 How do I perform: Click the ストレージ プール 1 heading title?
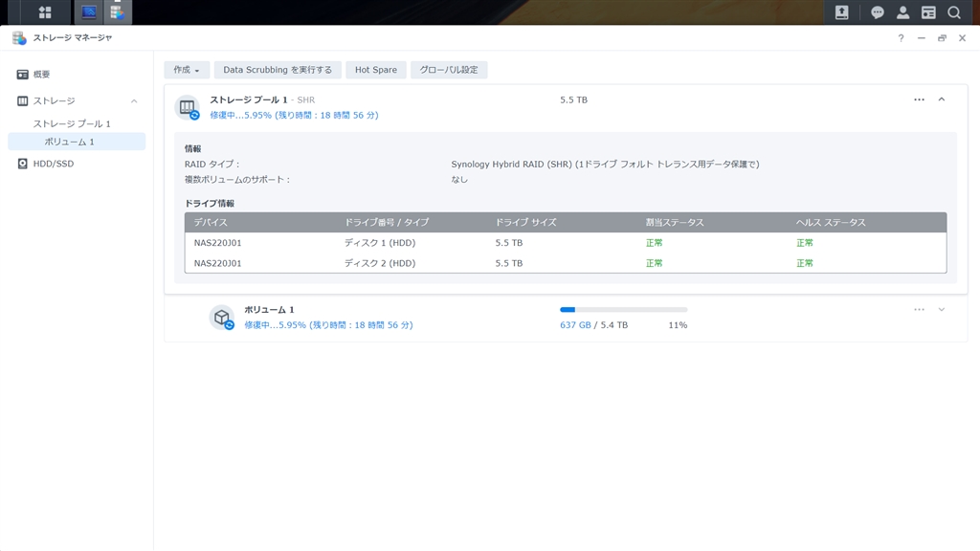(249, 99)
